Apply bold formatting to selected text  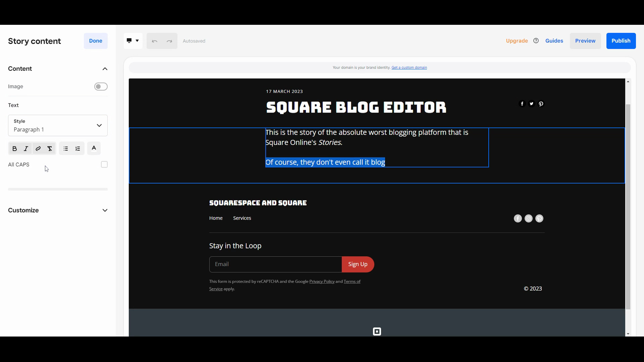pos(14,148)
